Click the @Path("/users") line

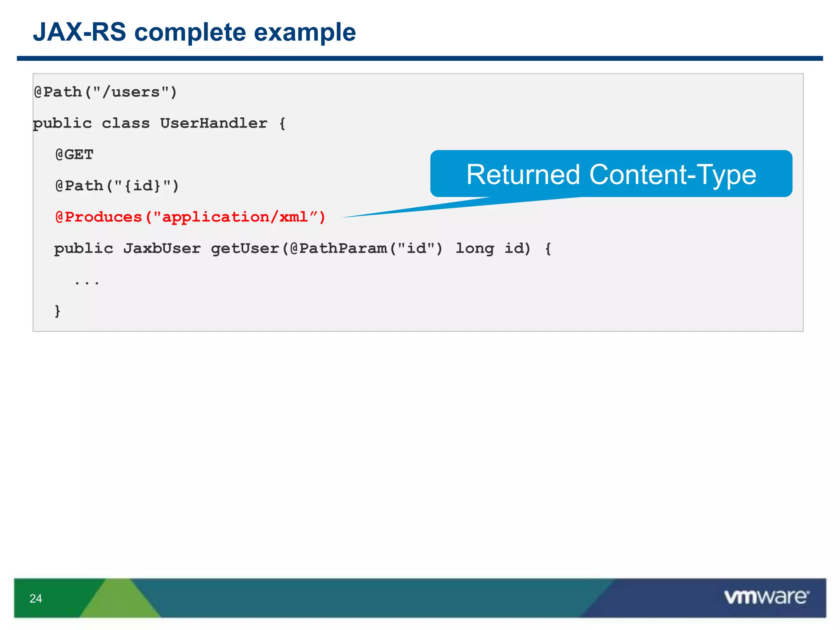point(105,92)
